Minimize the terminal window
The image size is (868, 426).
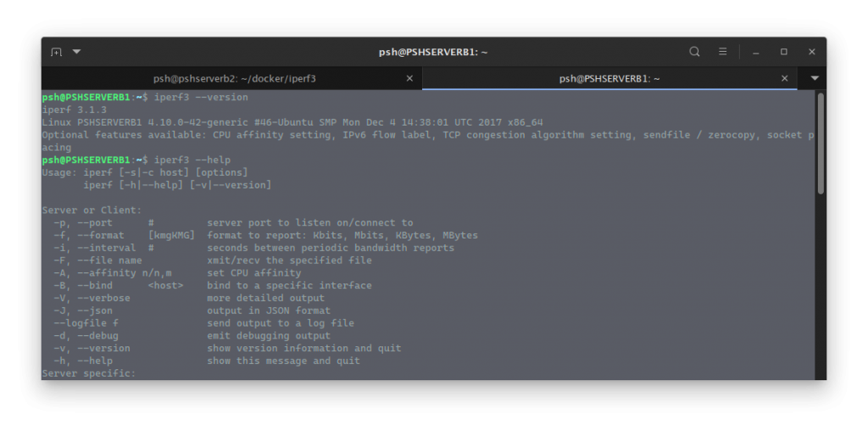click(x=755, y=52)
